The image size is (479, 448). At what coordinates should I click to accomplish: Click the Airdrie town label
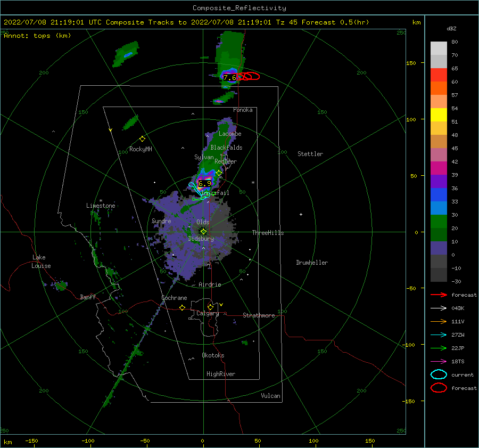pos(210,284)
